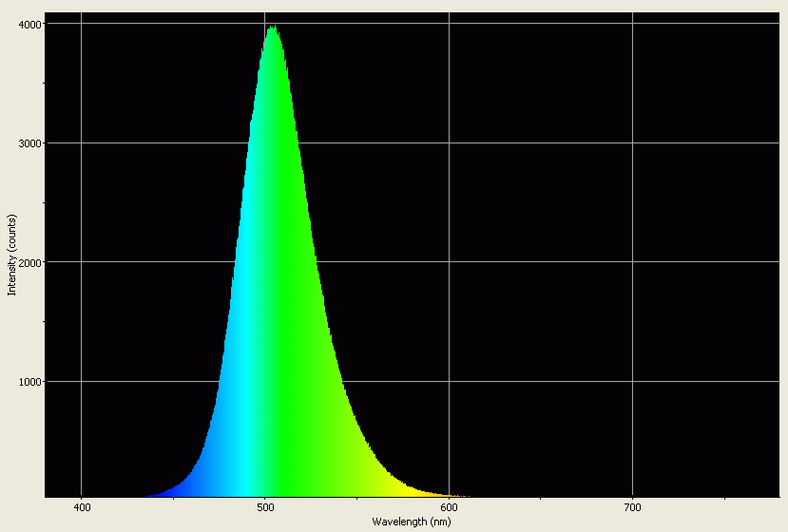Click the 400 label on wavelength axis
Viewport: 788px width, 532px height.
click(x=82, y=509)
